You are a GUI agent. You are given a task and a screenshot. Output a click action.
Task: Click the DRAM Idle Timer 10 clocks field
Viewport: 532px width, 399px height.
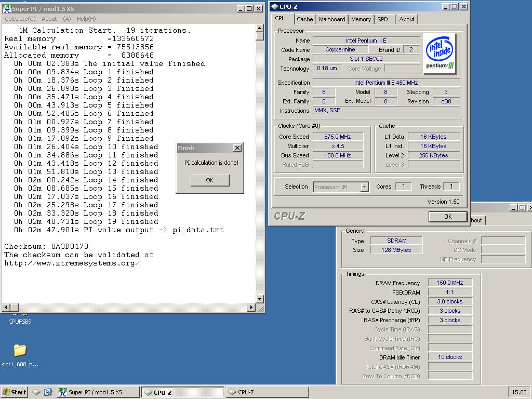coord(450,357)
